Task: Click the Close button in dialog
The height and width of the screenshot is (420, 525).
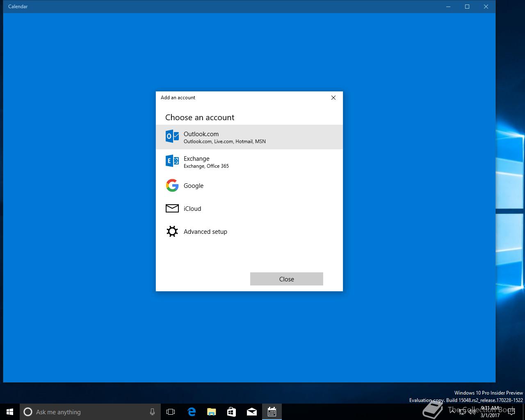Action: tap(287, 279)
